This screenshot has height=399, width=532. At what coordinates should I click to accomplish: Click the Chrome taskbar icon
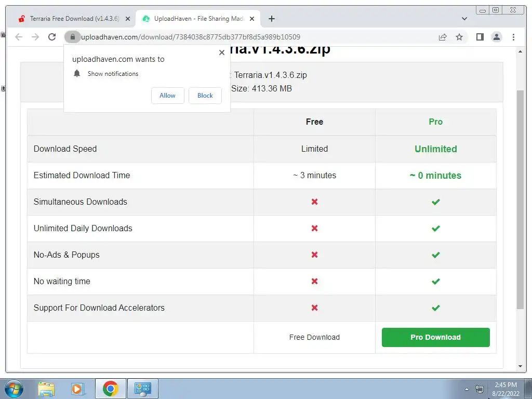111,389
